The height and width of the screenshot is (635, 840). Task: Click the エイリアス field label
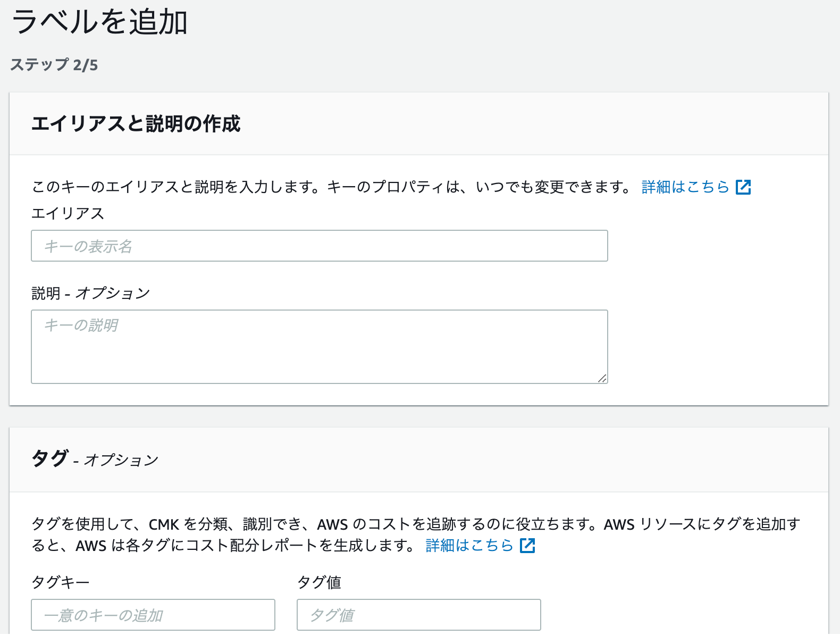point(68,213)
